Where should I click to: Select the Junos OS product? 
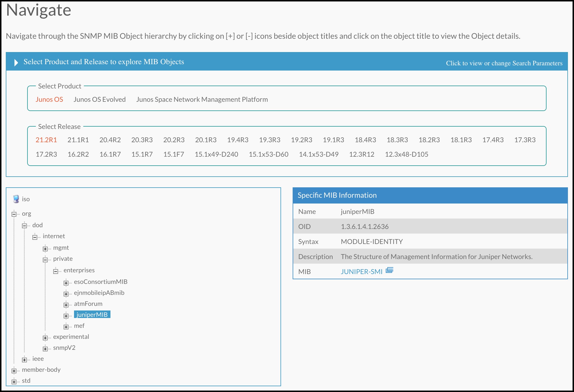tap(49, 99)
